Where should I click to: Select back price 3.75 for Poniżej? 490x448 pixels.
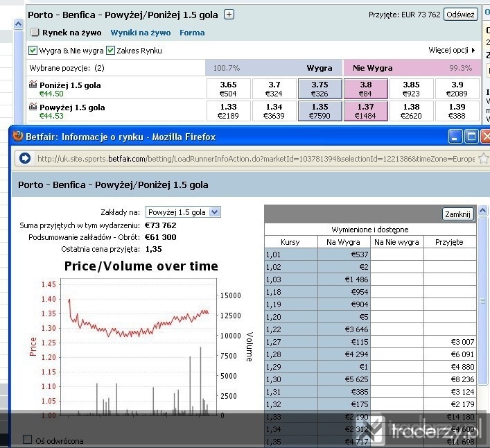320,89
